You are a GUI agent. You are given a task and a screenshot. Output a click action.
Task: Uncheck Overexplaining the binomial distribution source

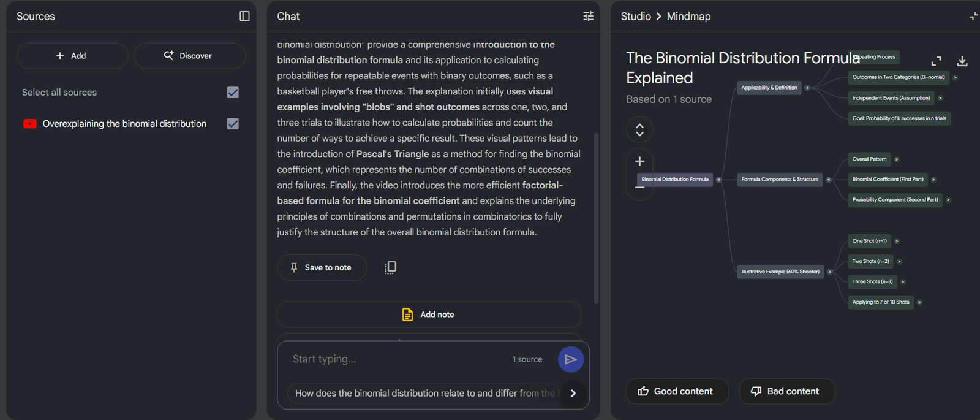233,124
